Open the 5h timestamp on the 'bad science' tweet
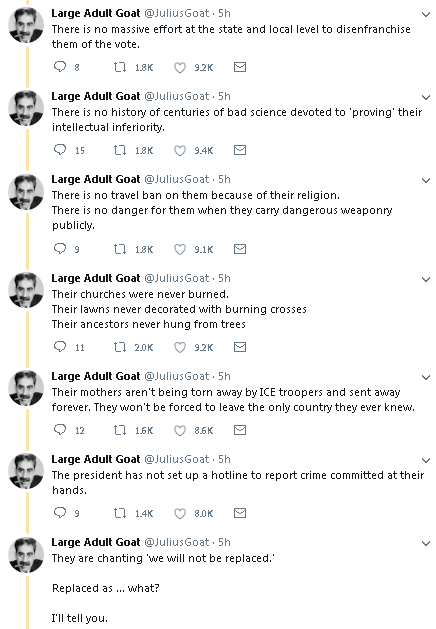436x629 pixels. pos(224,96)
